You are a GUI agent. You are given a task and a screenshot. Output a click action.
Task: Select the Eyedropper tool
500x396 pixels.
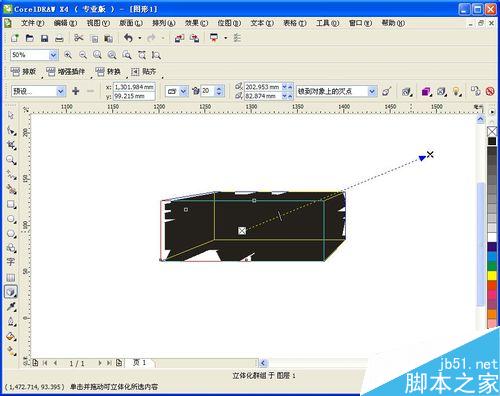point(11,307)
